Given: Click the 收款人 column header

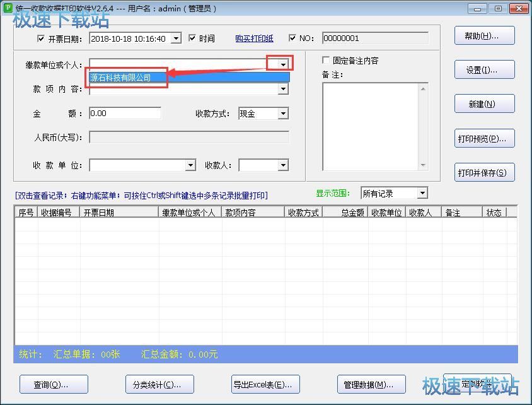Looking at the screenshot, I should 424,213.
